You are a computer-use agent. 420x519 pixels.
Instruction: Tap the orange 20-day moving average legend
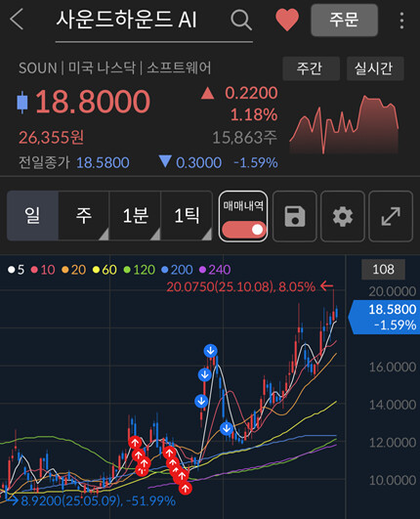(x=74, y=270)
